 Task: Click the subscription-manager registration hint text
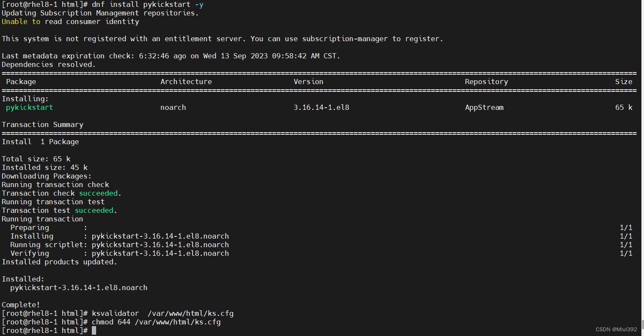point(345,39)
